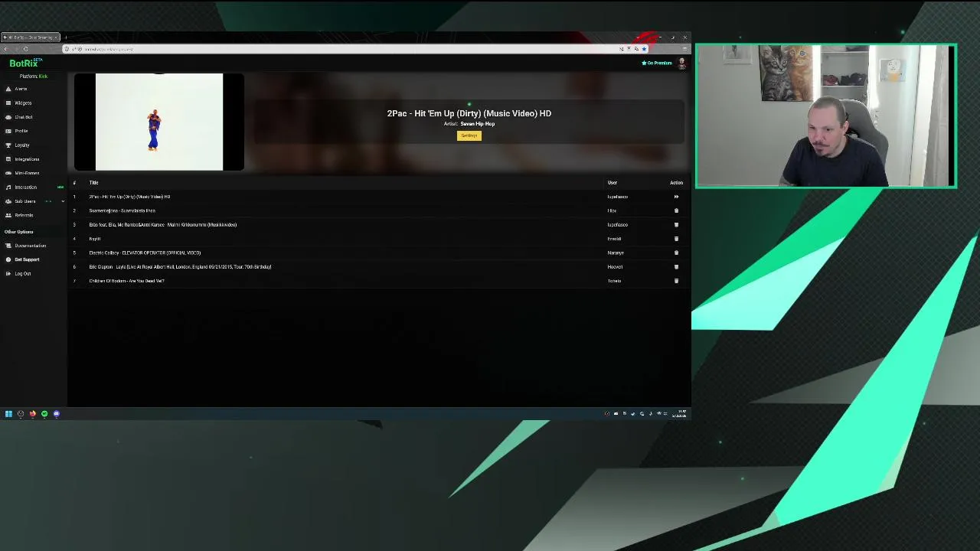Click the Platform: Kick label

click(x=34, y=77)
